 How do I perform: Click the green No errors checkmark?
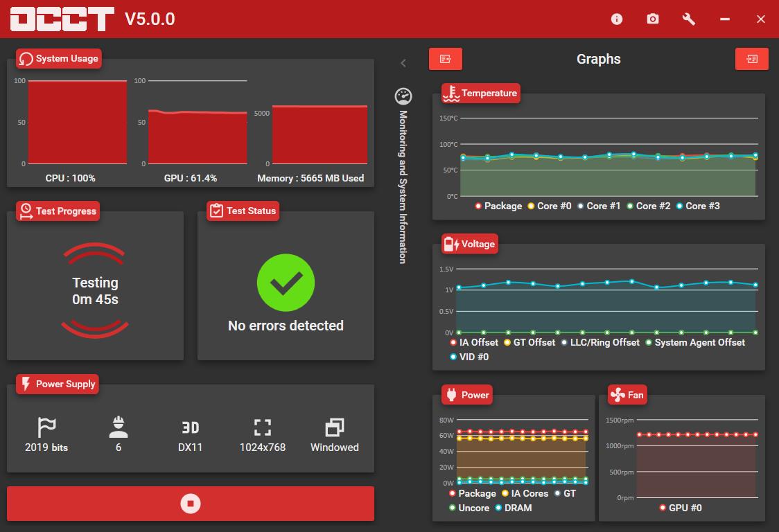[286, 283]
